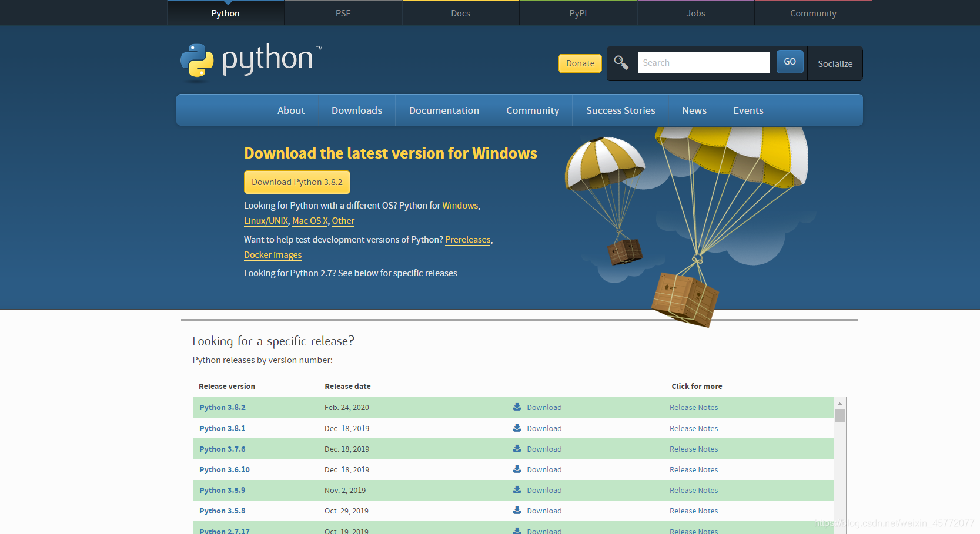Follow the Mac OS X link
Viewport: 980px width, 534px height.
pos(310,221)
